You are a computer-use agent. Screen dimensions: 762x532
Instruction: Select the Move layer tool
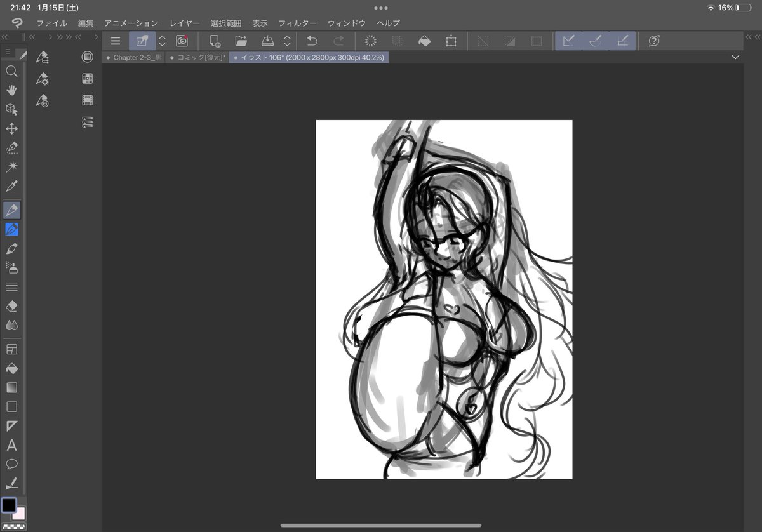click(x=11, y=128)
